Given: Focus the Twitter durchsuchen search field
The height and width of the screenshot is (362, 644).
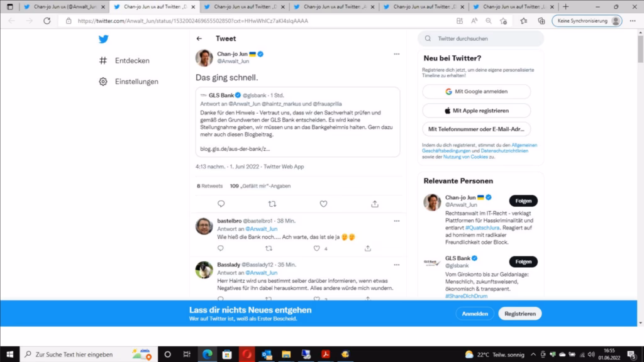Looking at the screenshot, I should pos(486,38).
